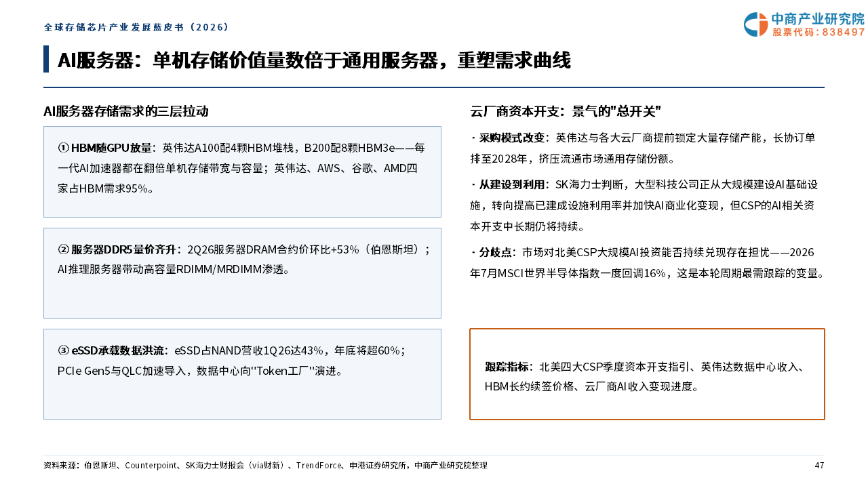Image resolution: width=868 pixels, height=488 pixels.
Task: Click the stock code 股票代码：838497
Action: [818, 33]
